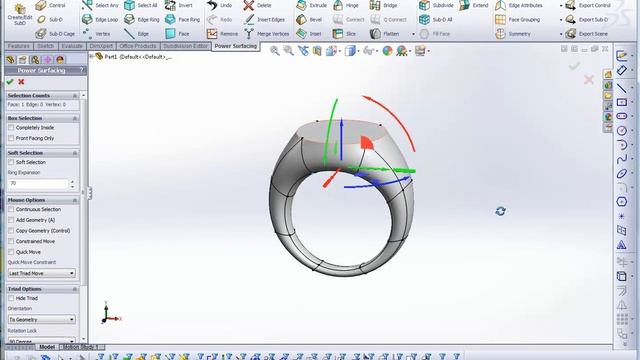640x360 pixels.
Task: Enable Front Facing Only option
Action: point(11,138)
